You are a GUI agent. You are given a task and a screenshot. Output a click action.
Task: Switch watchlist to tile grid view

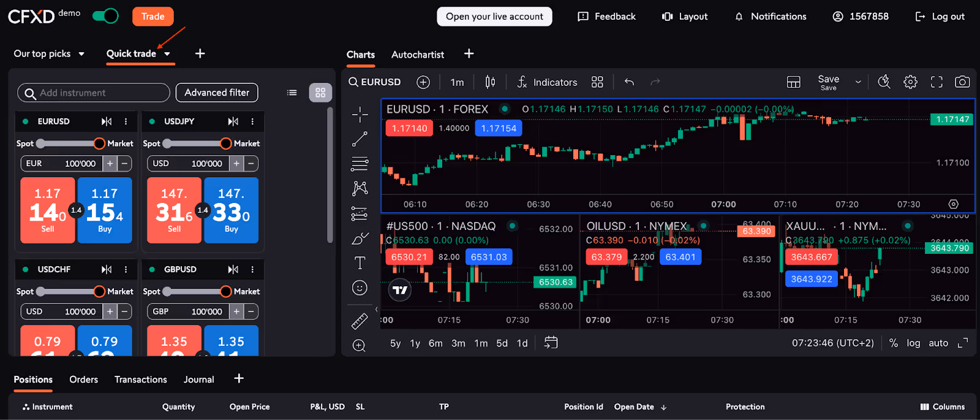click(x=320, y=93)
